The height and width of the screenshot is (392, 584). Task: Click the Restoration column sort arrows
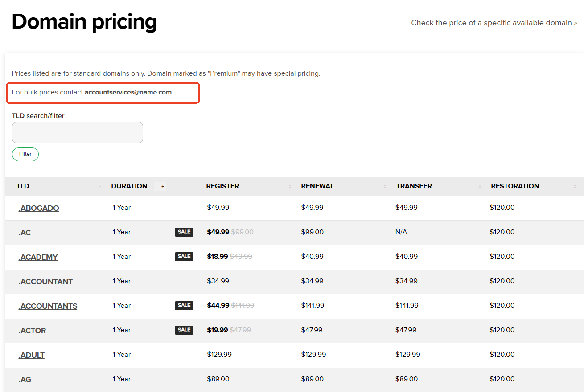pos(575,187)
